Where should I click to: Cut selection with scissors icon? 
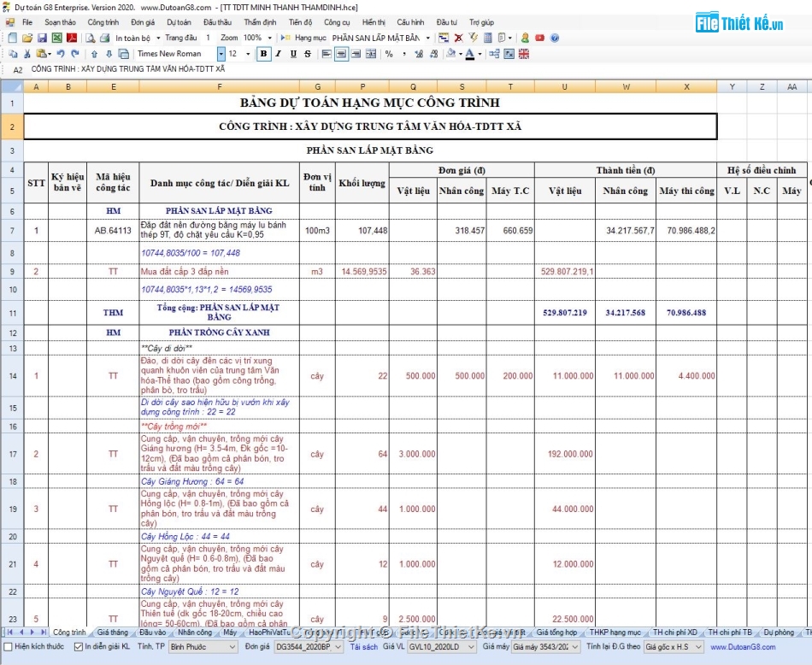(27, 54)
